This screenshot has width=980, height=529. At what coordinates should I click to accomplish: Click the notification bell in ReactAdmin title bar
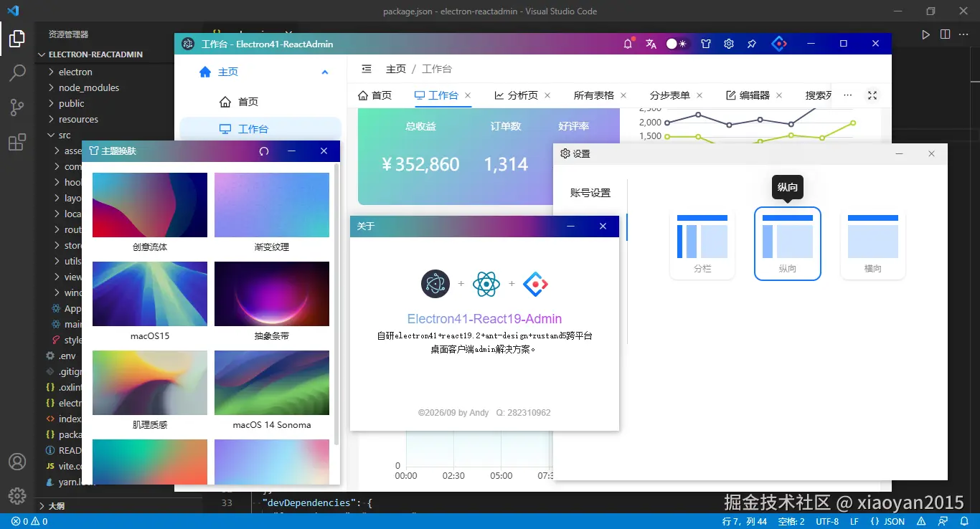(628, 44)
